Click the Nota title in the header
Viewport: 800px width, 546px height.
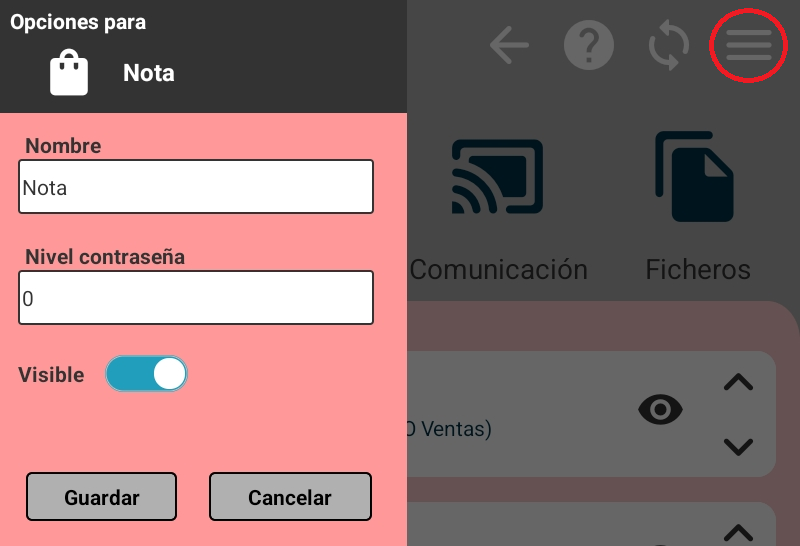pyautogui.click(x=149, y=73)
